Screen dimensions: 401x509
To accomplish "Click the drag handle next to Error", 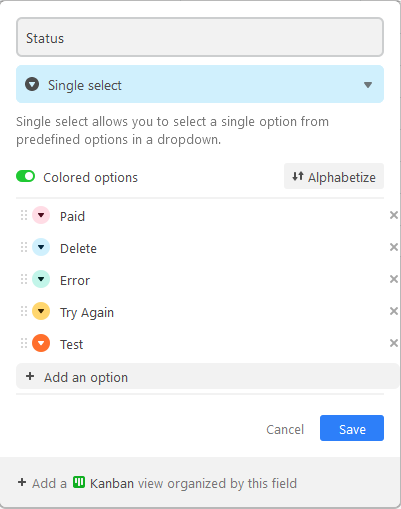I will tap(24, 279).
